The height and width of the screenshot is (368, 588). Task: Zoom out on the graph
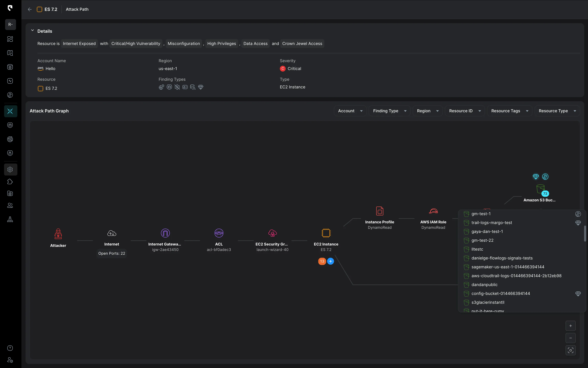click(570, 338)
